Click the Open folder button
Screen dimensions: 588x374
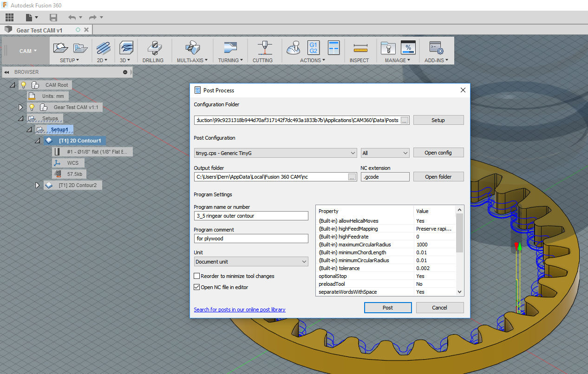(x=438, y=177)
